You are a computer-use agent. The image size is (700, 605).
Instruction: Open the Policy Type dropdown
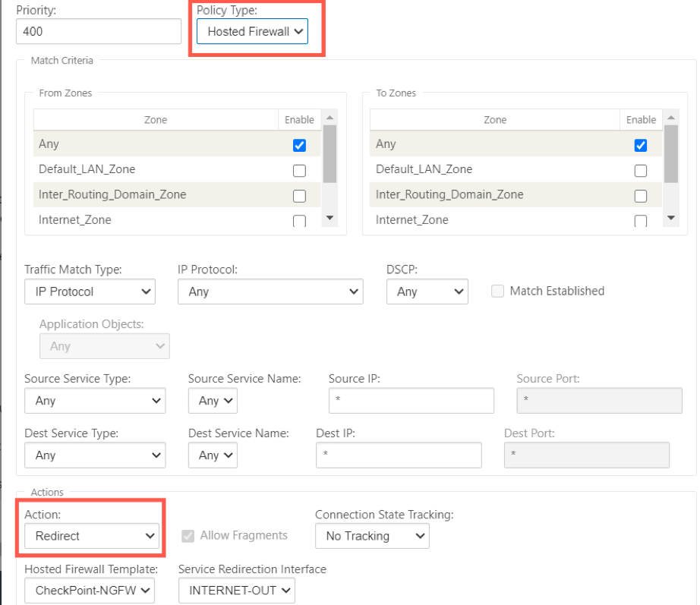click(252, 31)
